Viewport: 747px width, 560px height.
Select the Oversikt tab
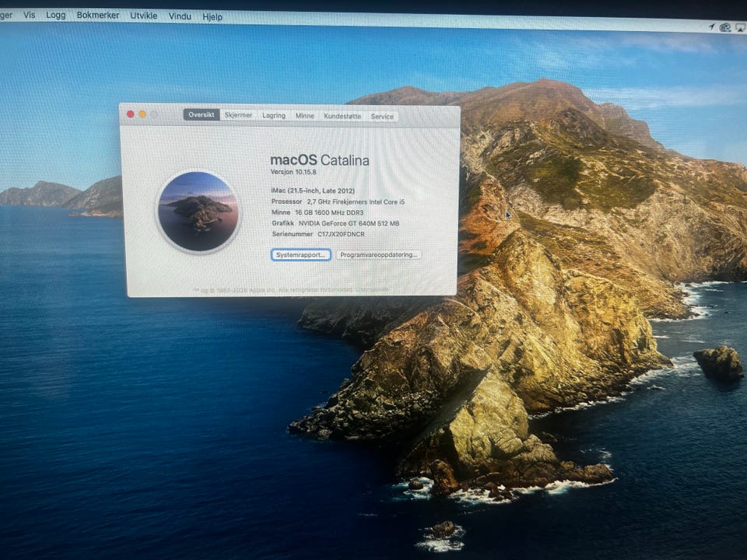click(x=202, y=115)
